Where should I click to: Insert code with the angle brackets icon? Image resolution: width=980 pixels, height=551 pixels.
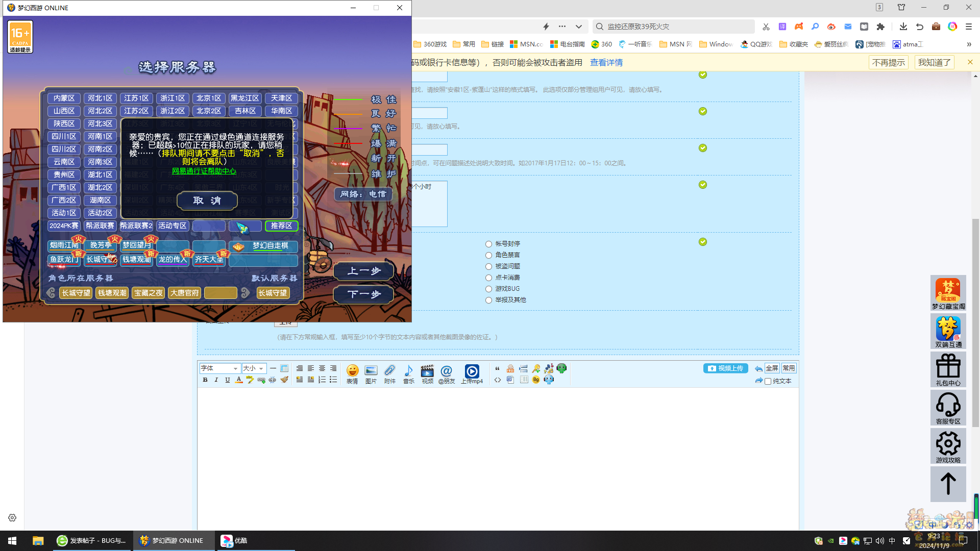click(498, 380)
